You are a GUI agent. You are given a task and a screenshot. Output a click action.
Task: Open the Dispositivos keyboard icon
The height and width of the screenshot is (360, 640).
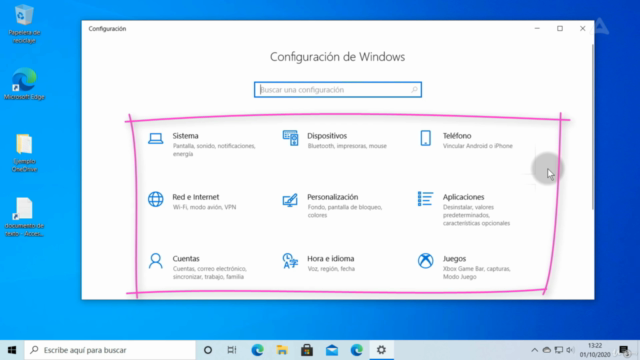(x=290, y=138)
